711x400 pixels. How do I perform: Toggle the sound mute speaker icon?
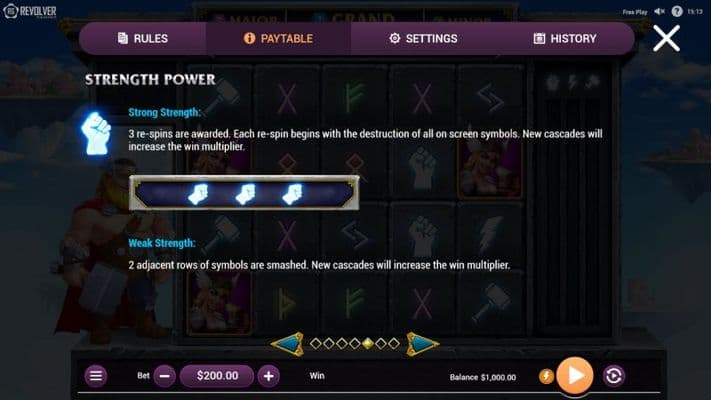(659, 11)
